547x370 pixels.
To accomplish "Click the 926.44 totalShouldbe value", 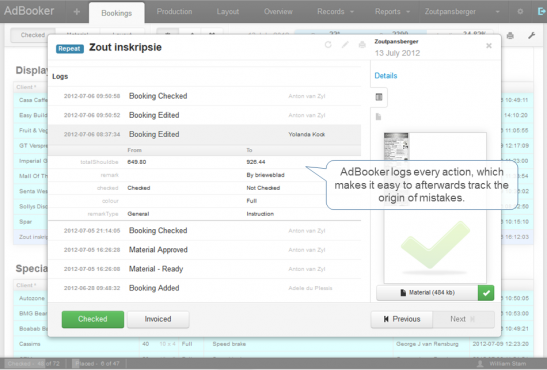I will [256, 162].
